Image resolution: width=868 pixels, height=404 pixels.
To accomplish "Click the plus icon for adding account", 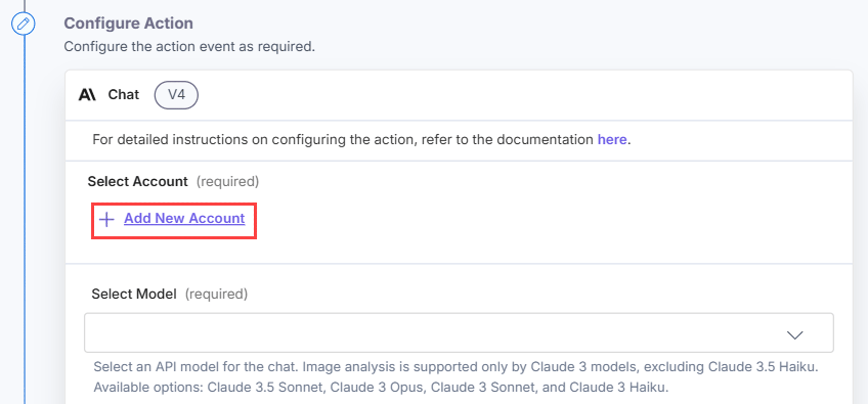I will pyautogui.click(x=107, y=219).
